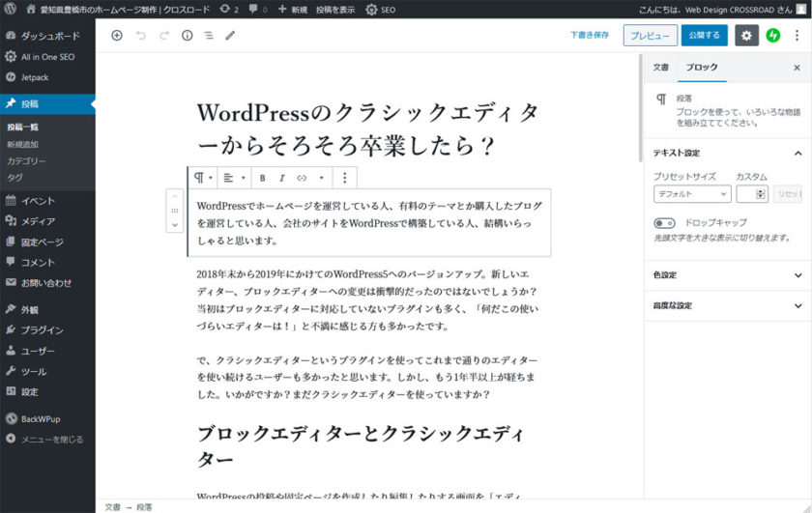
Task: Click the 新規 plus item in admin bar
Action: 293,10
